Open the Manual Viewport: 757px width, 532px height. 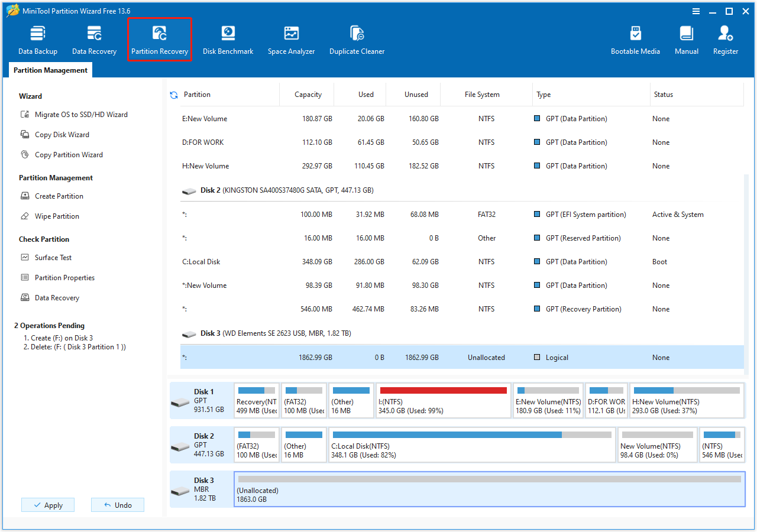(686, 39)
